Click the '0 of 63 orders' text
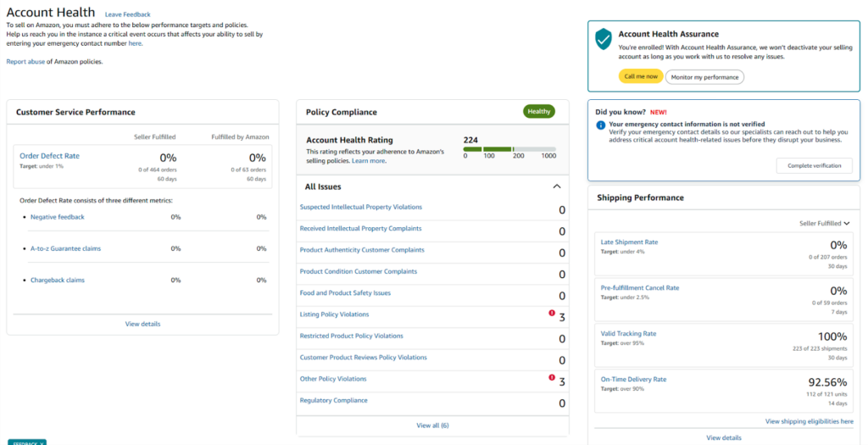This screenshot has height=445, width=868. (x=248, y=170)
